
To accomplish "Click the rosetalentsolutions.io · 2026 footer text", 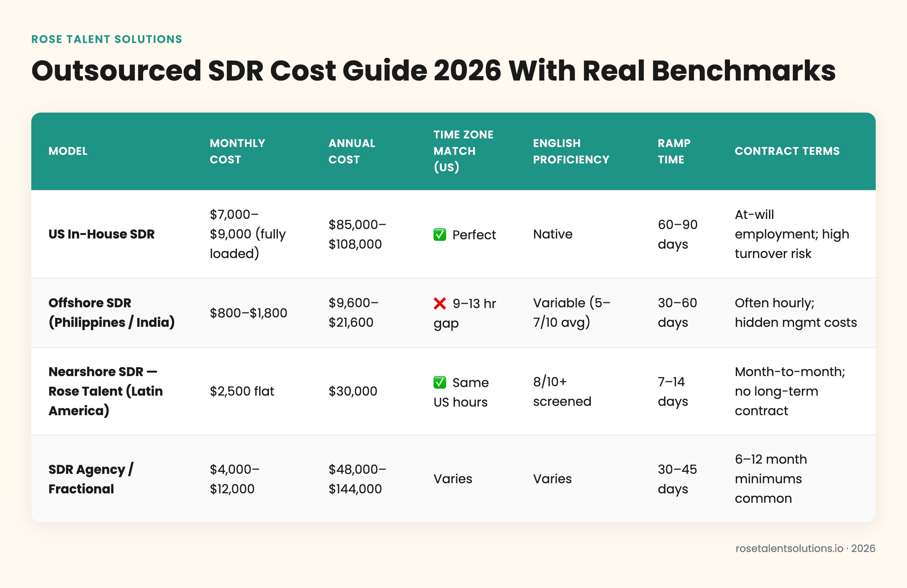I will pyautogui.click(x=805, y=548).
